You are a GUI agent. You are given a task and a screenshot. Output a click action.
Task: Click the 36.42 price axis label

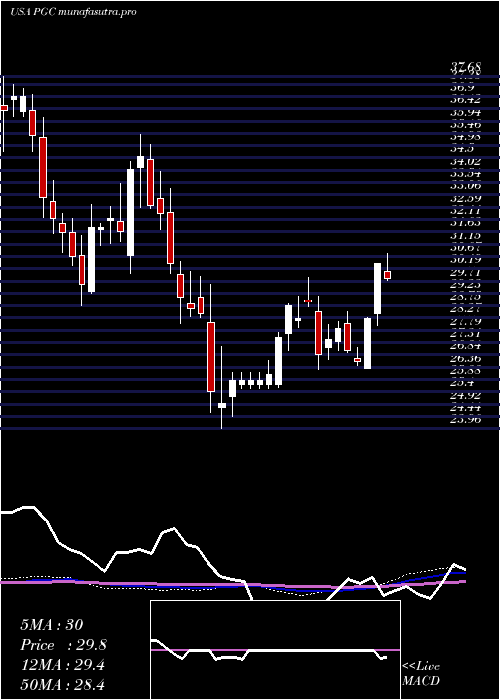coord(467,100)
